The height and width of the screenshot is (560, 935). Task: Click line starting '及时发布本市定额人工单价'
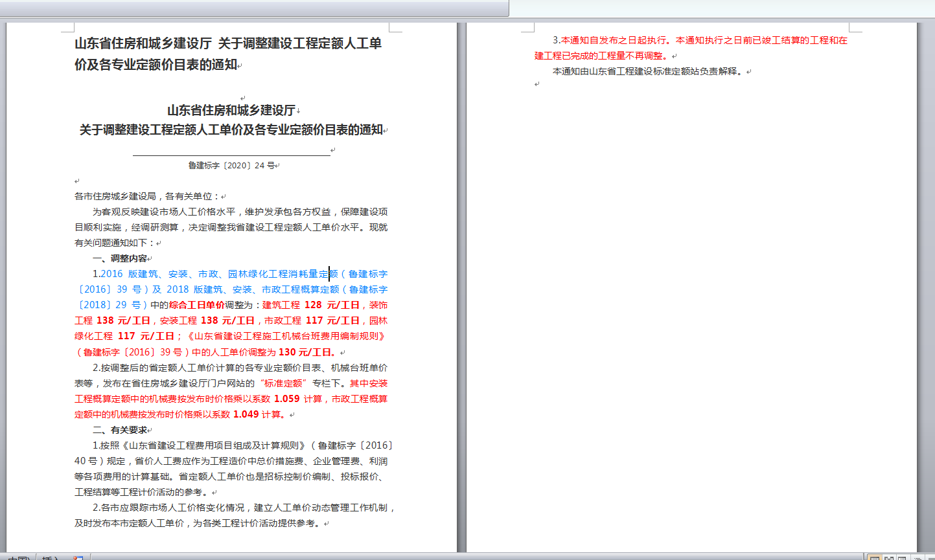(x=198, y=523)
